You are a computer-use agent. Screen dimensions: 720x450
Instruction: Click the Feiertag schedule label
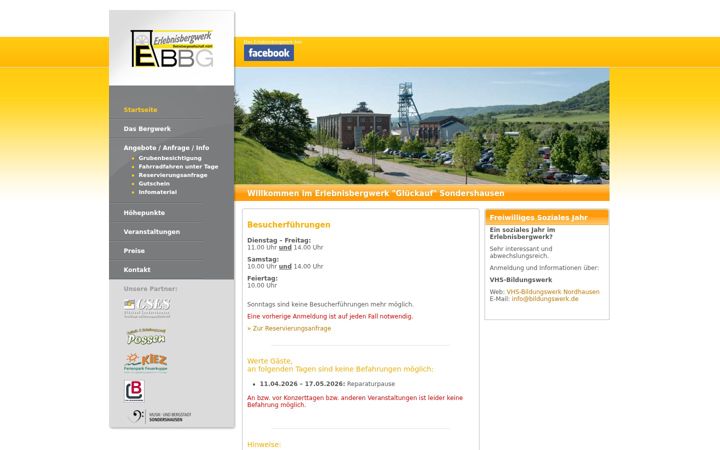(262, 278)
